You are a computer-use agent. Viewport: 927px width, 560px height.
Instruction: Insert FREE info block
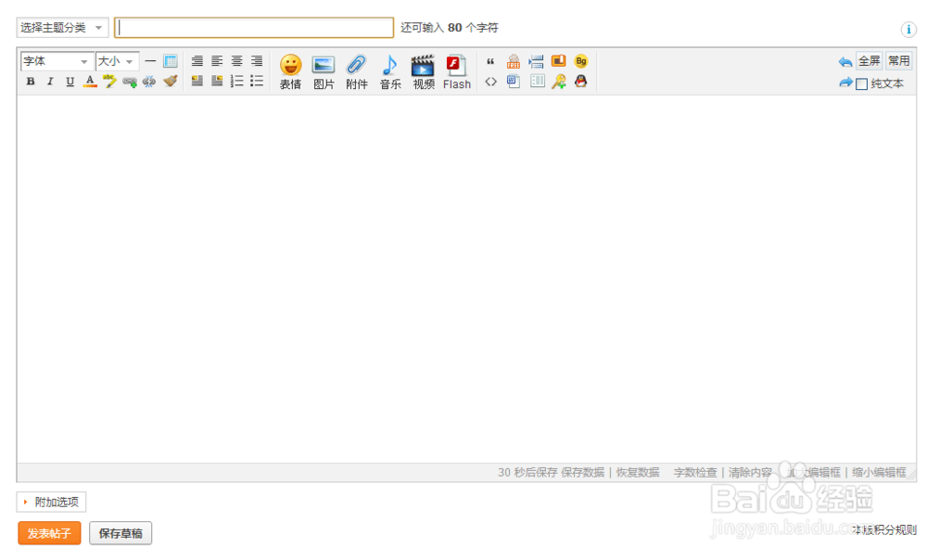click(x=514, y=61)
